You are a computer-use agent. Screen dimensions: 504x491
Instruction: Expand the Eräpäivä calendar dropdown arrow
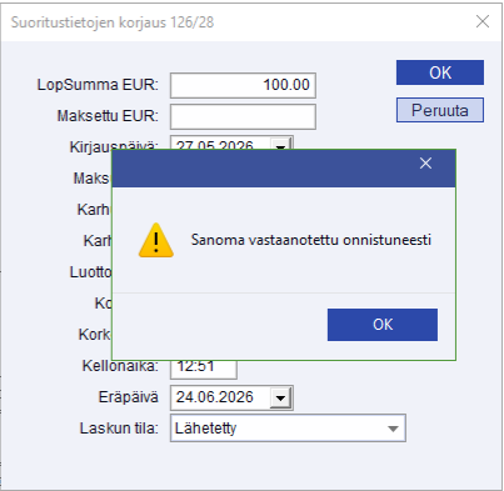(281, 398)
